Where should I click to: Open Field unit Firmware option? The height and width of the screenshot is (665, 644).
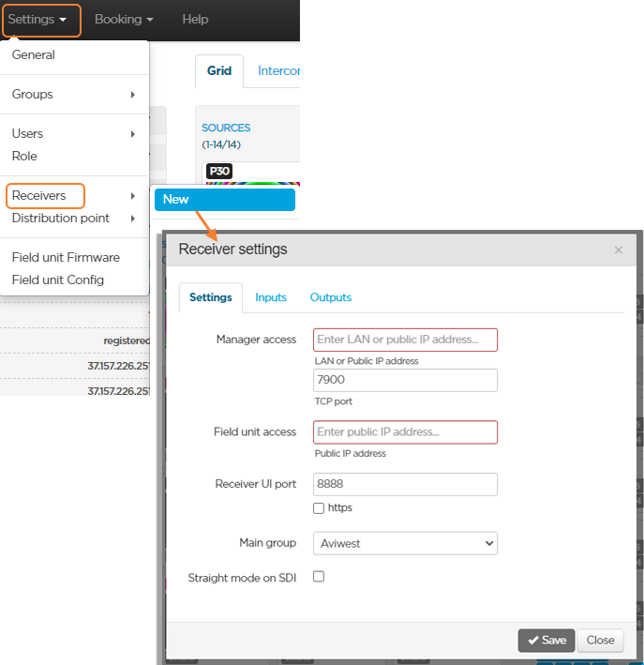(66, 258)
